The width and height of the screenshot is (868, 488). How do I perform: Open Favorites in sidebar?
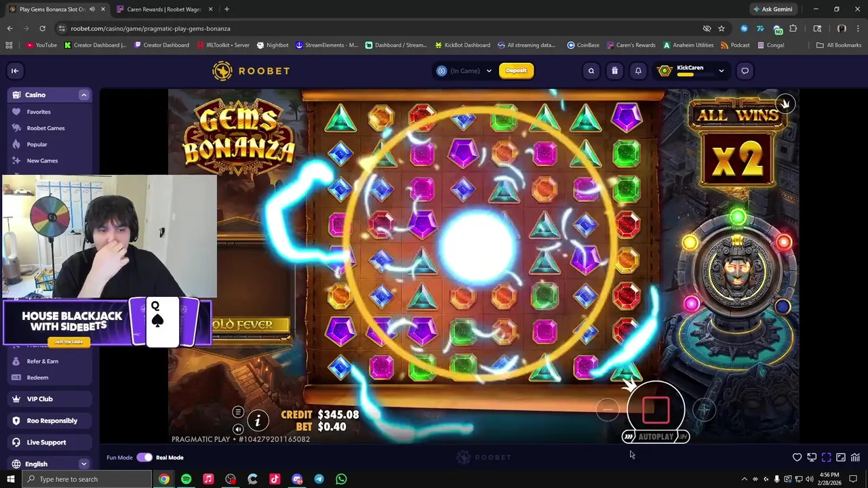tap(39, 112)
